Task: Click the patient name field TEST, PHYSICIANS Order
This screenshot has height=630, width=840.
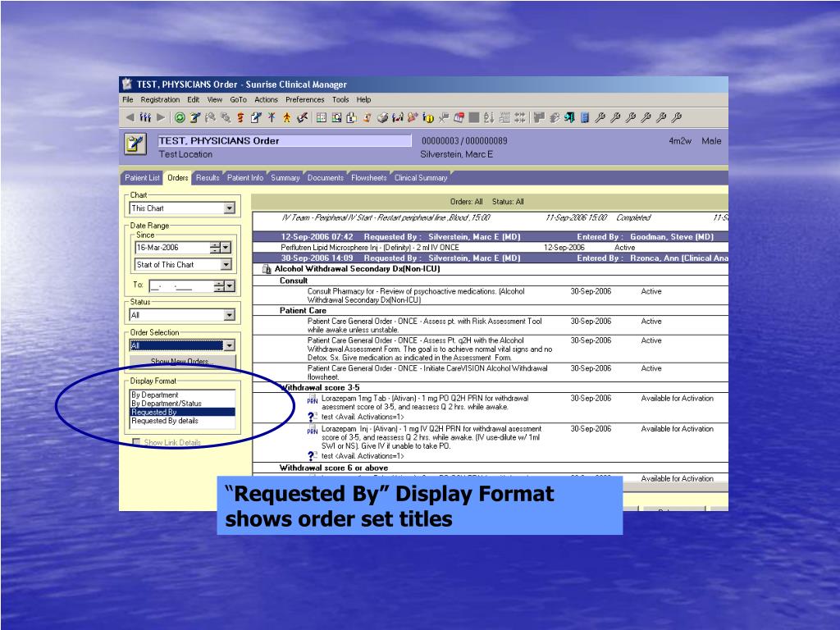Action: tap(285, 141)
